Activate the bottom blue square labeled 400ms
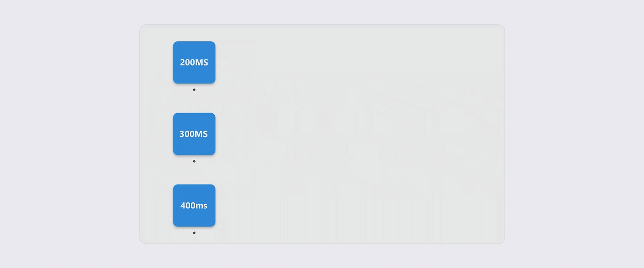644x268 pixels. pyautogui.click(x=194, y=205)
